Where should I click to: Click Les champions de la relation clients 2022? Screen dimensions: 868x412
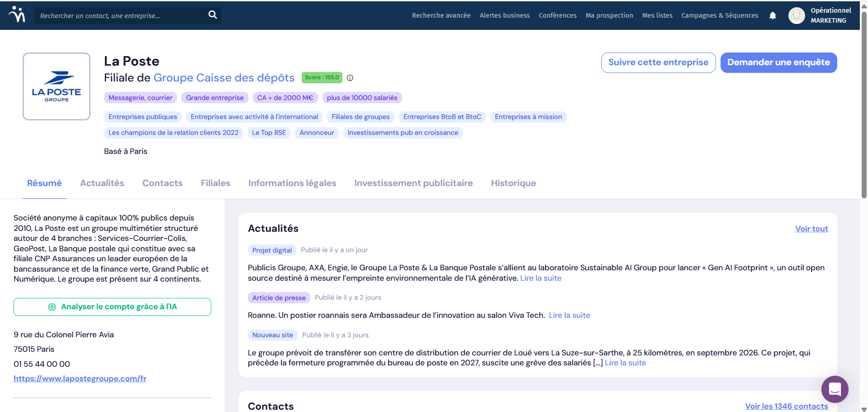point(173,133)
